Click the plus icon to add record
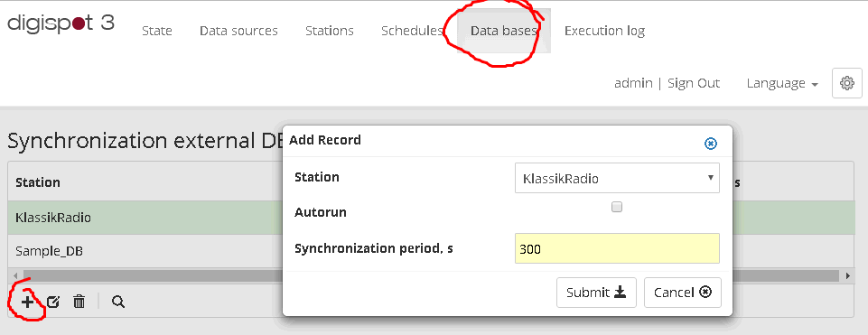The image size is (868, 335). (x=26, y=302)
